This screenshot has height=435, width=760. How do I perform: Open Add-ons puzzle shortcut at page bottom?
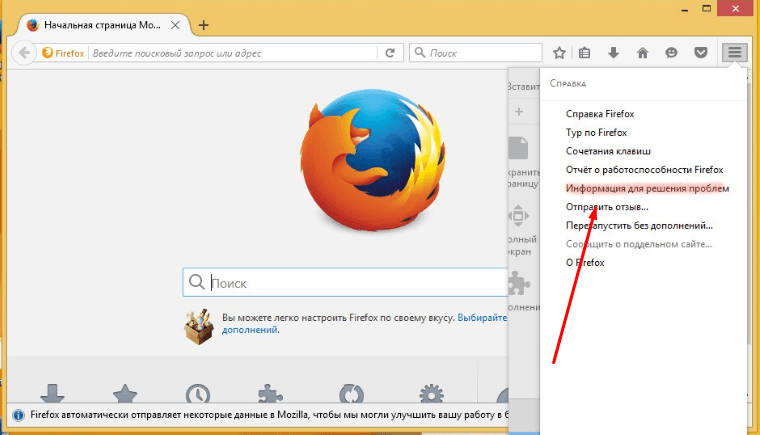click(270, 394)
